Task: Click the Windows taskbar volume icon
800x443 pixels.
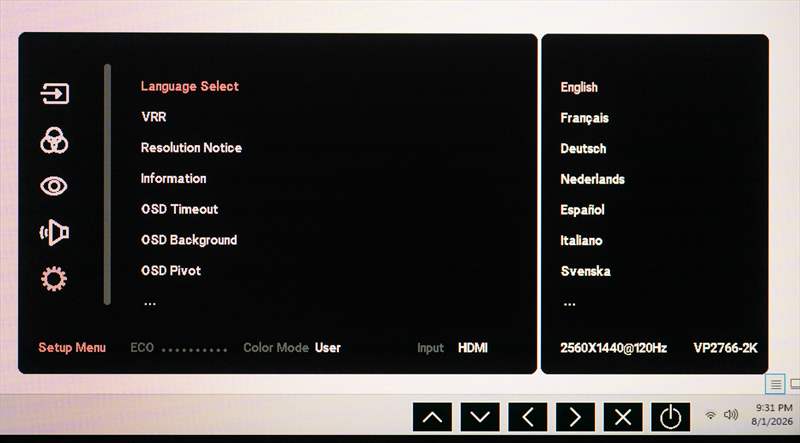Action: 731,414
